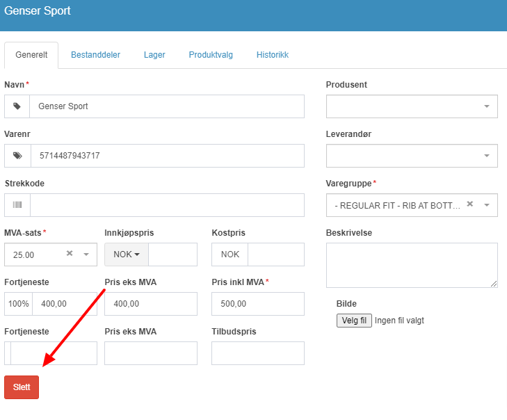Open the NOK currency selector for Innkjøpspris
The width and height of the screenshot is (507, 420).
click(127, 255)
